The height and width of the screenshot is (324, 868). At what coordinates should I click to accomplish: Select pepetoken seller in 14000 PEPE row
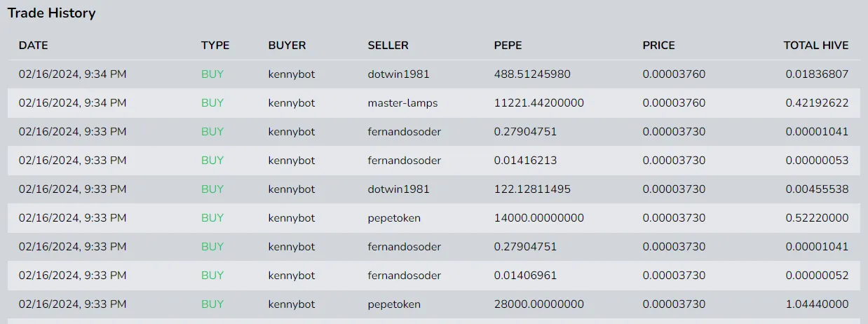click(394, 218)
